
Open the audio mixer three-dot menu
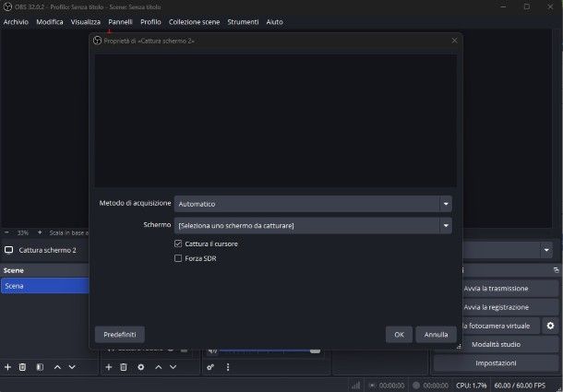(228, 367)
